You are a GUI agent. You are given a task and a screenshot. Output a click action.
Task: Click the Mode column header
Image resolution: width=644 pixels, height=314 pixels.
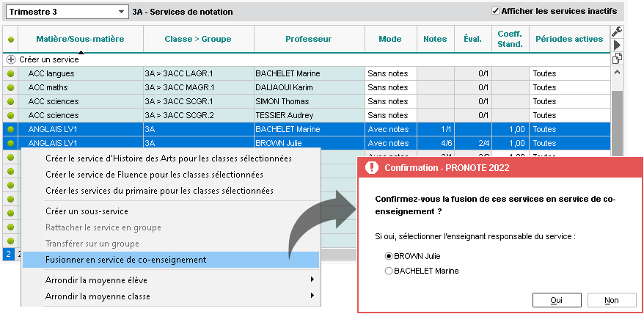(391, 40)
